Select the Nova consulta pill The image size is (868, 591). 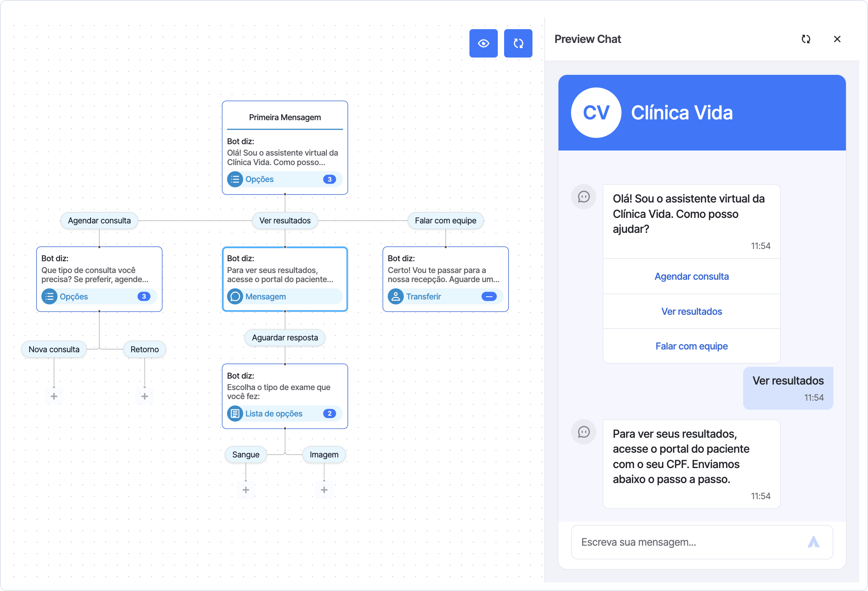54,349
